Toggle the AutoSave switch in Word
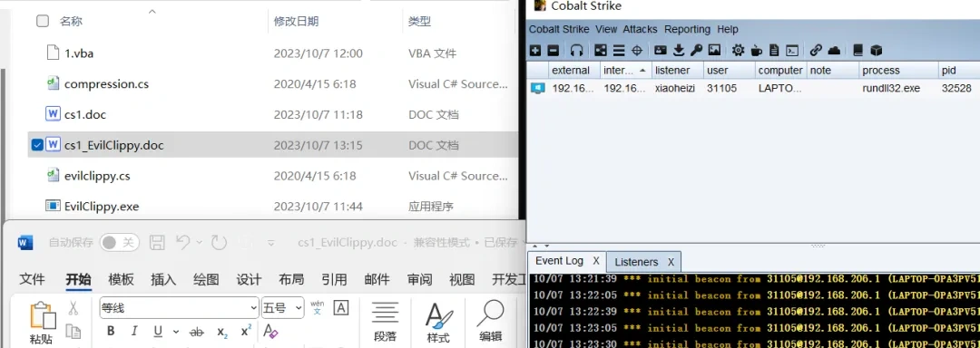 [x=119, y=243]
